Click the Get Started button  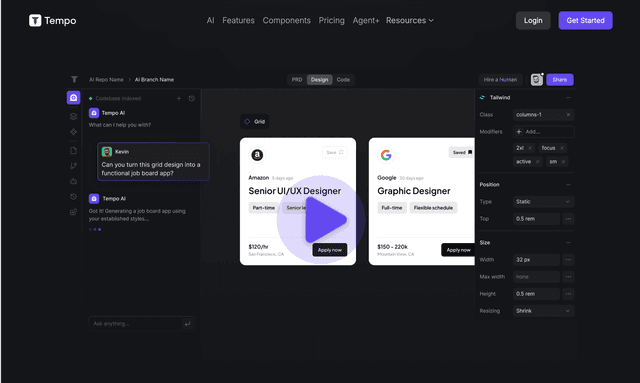585,20
